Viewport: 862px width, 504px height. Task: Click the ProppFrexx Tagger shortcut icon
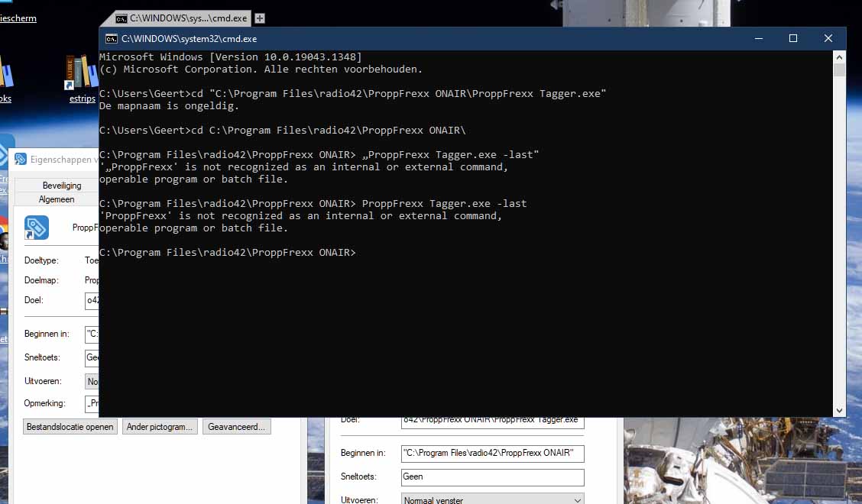coord(36,228)
